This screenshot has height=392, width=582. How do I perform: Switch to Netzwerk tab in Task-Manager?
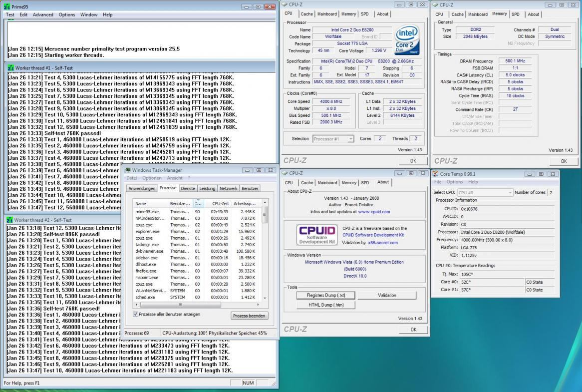click(x=228, y=189)
